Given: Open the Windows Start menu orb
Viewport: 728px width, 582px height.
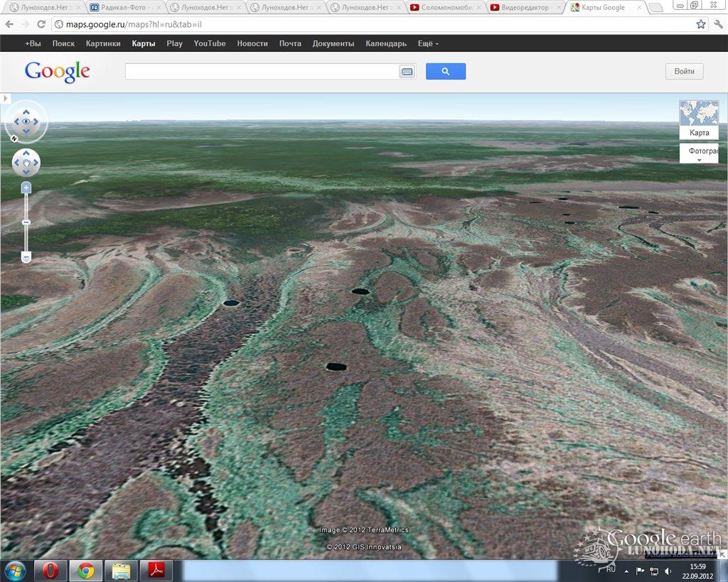Looking at the screenshot, I should click(x=16, y=571).
